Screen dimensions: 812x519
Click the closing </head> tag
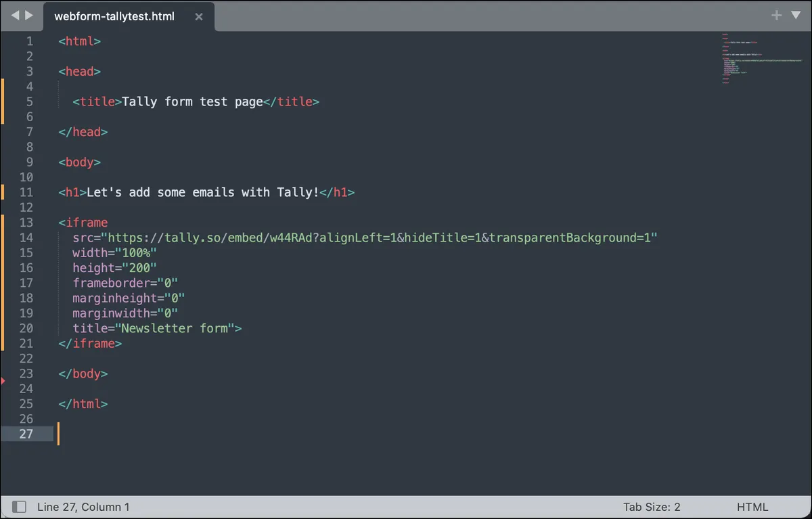(83, 132)
